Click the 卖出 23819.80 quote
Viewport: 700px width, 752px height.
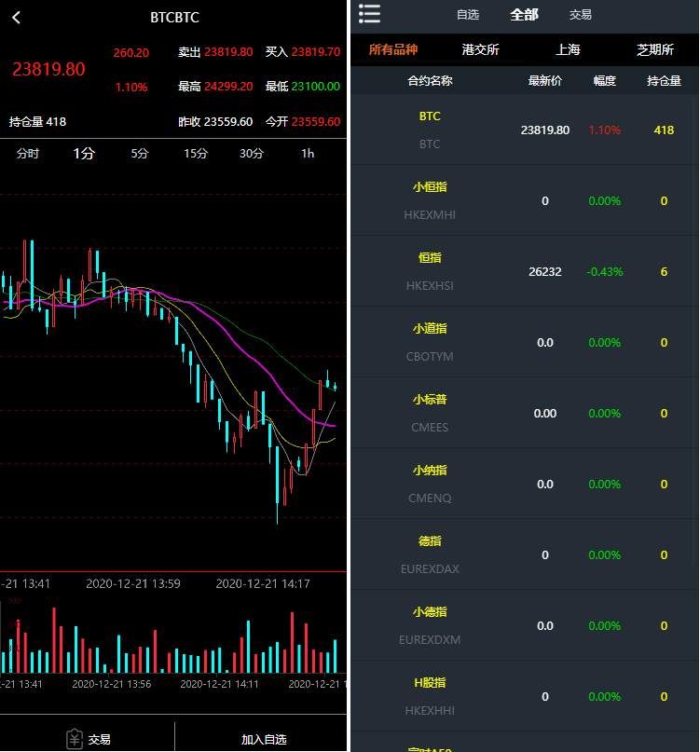(215, 52)
